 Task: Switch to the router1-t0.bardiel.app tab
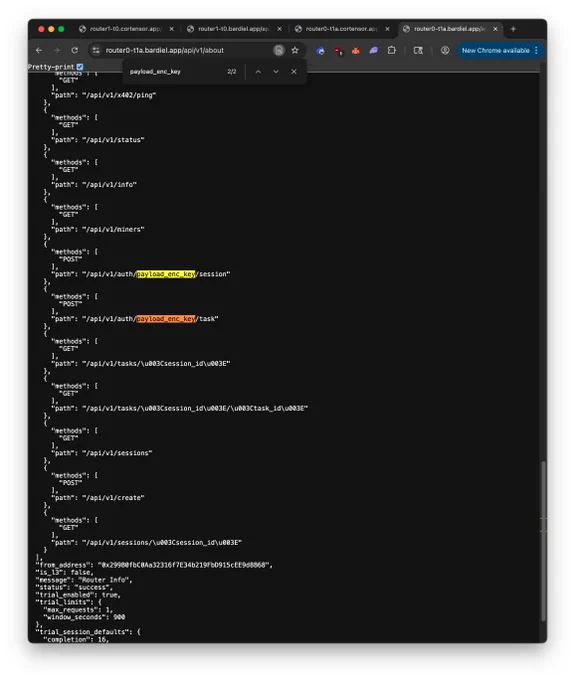[x=233, y=29]
